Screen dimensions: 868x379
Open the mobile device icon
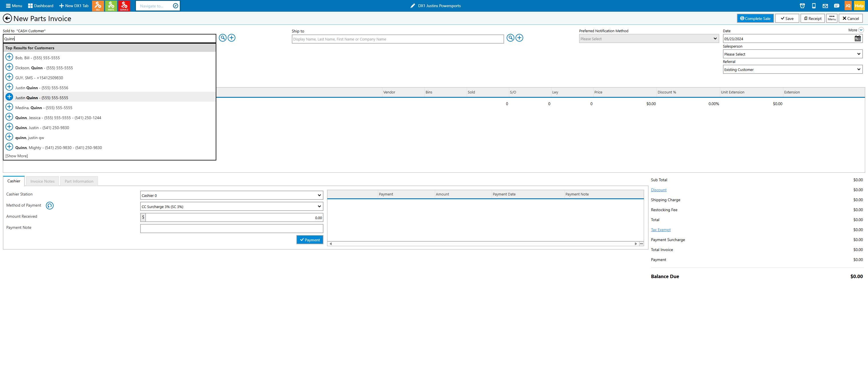coord(814,6)
